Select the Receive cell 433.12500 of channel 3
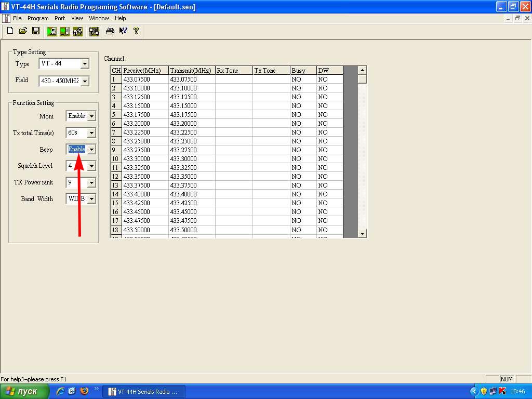Image resolution: width=532 pixels, height=399 pixels. coord(145,97)
